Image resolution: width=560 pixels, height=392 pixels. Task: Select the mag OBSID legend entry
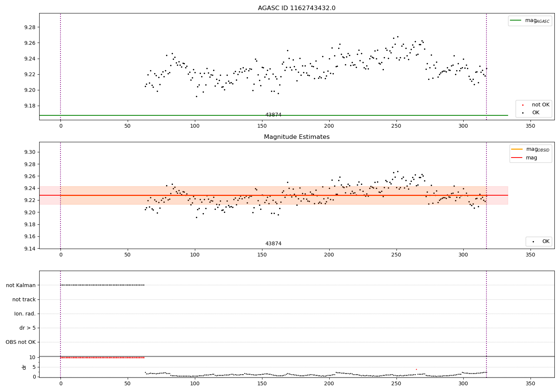click(x=531, y=149)
